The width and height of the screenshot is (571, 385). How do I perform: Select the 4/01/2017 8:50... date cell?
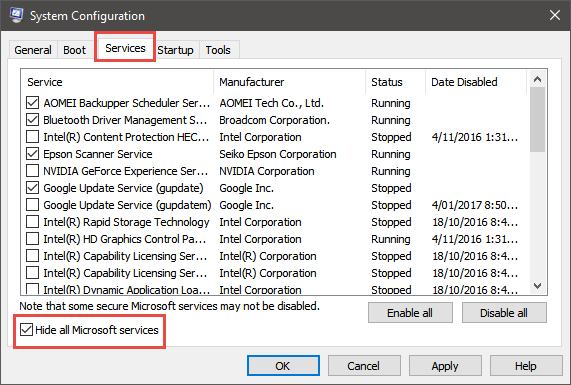pyautogui.click(x=475, y=205)
